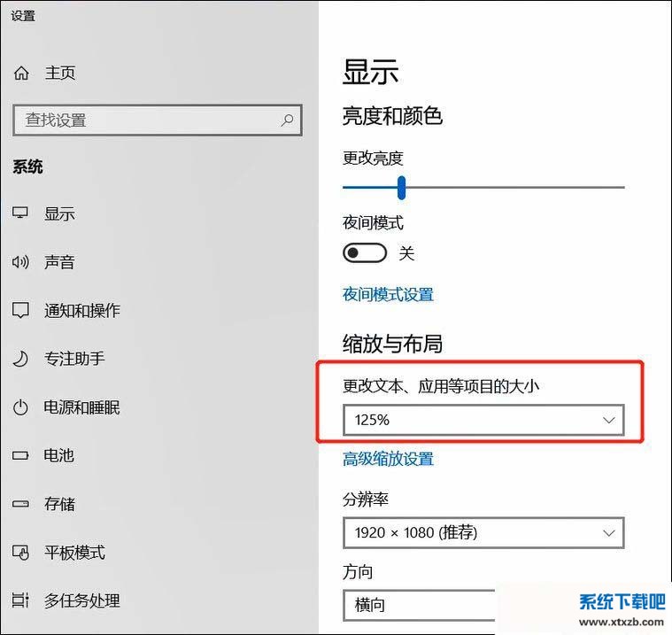Click the Notifications and actions icon
The height and width of the screenshot is (635, 672).
point(21,311)
